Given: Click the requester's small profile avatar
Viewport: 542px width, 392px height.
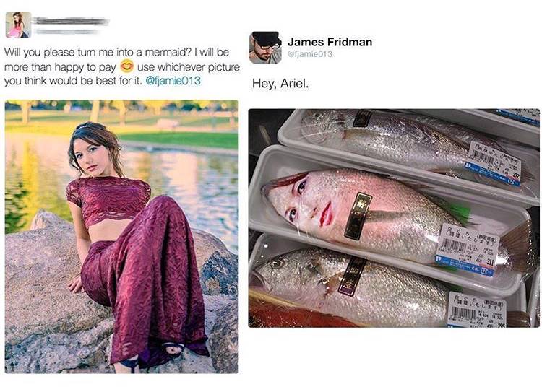Looking at the screenshot, I should coord(18,25).
